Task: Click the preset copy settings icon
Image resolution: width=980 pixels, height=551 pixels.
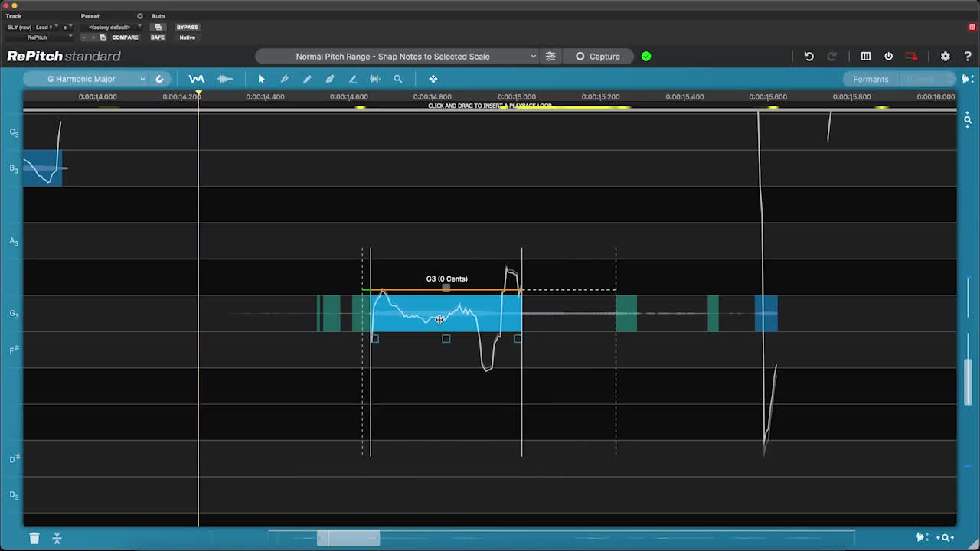Action: [103, 37]
